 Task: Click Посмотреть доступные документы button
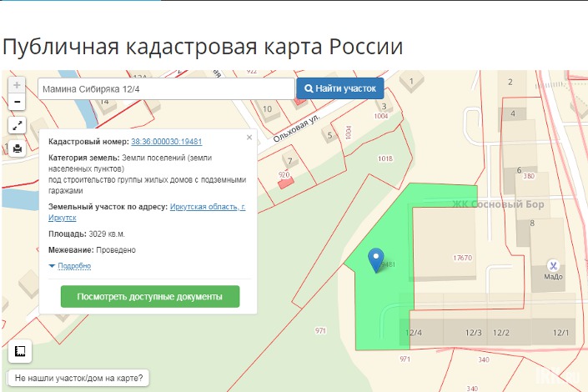pyautogui.click(x=150, y=296)
